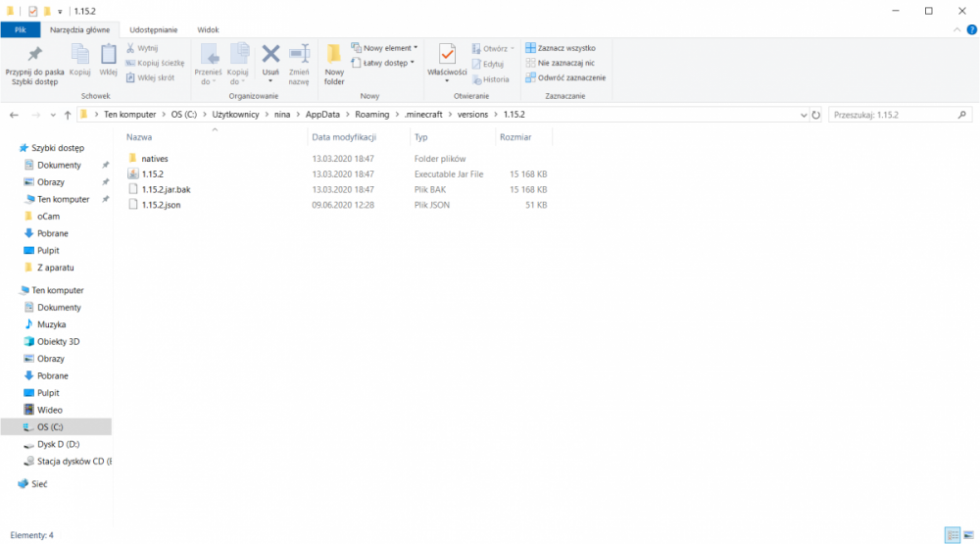Switch to details view in status bar
Screen dimensions: 980x544
click(x=952, y=535)
